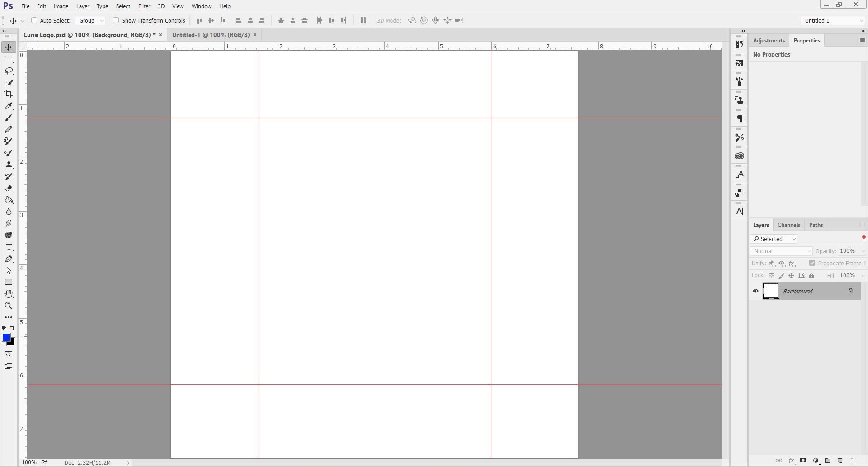The height and width of the screenshot is (467, 868).
Task: Select the Brush tool
Action: pyautogui.click(x=9, y=118)
